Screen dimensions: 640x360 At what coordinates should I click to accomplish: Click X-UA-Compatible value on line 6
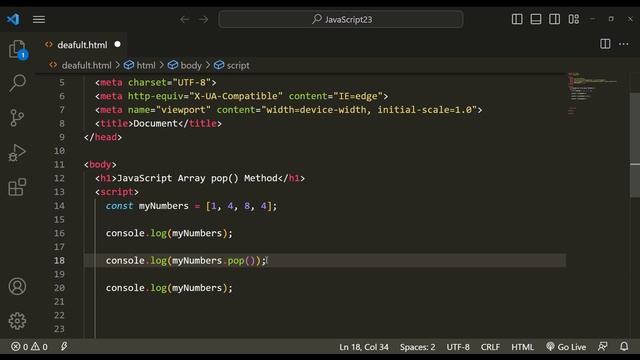236,96
